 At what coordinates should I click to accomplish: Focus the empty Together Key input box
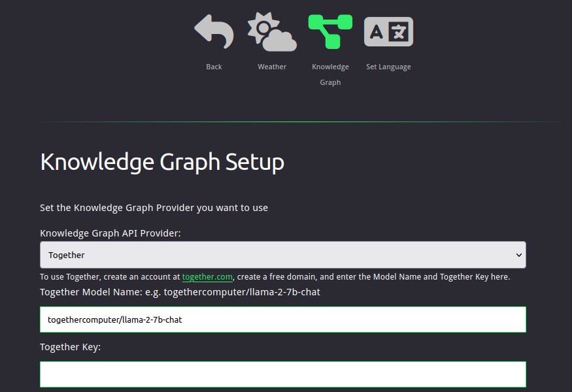[282, 374]
